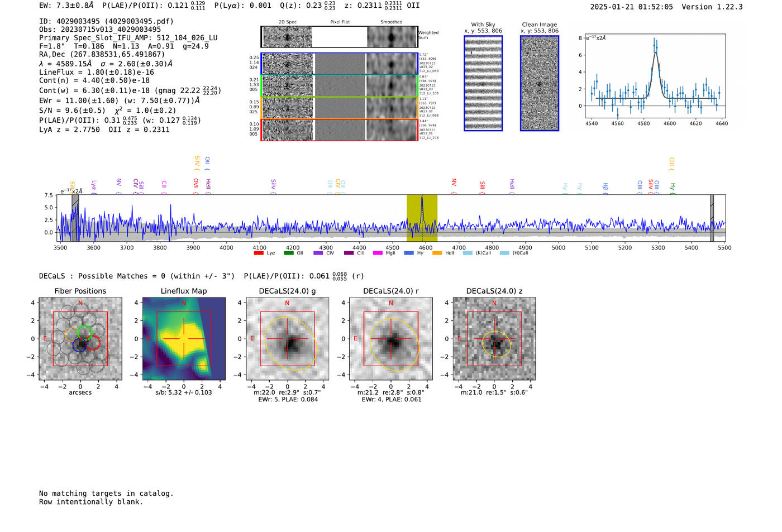Screen dimensions: 782x532
Task: Click the green fiber circle in Fiber Positions
Action: pos(84,333)
